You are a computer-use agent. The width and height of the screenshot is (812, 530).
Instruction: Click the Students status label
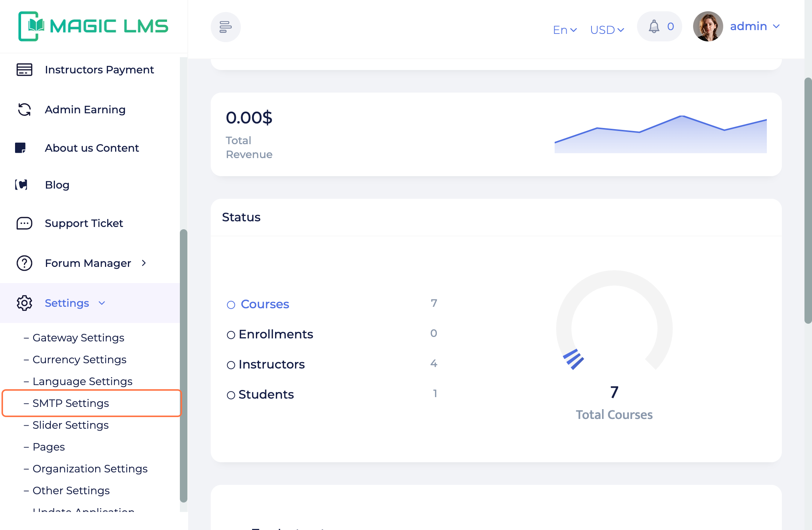(266, 394)
